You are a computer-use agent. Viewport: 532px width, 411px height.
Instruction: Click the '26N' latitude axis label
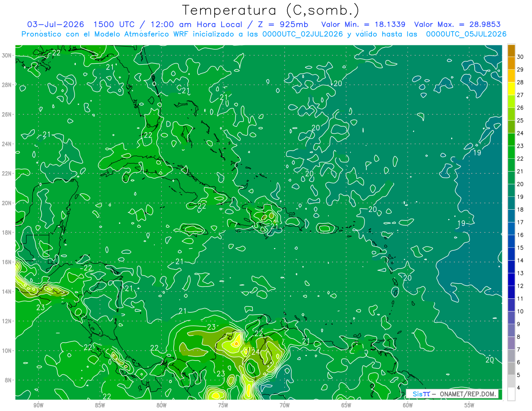[x=7, y=114]
